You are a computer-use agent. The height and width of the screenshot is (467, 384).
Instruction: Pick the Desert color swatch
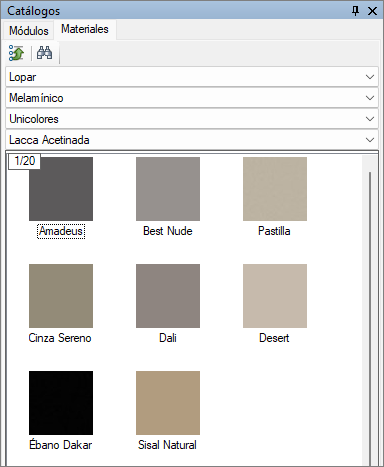pos(275,296)
